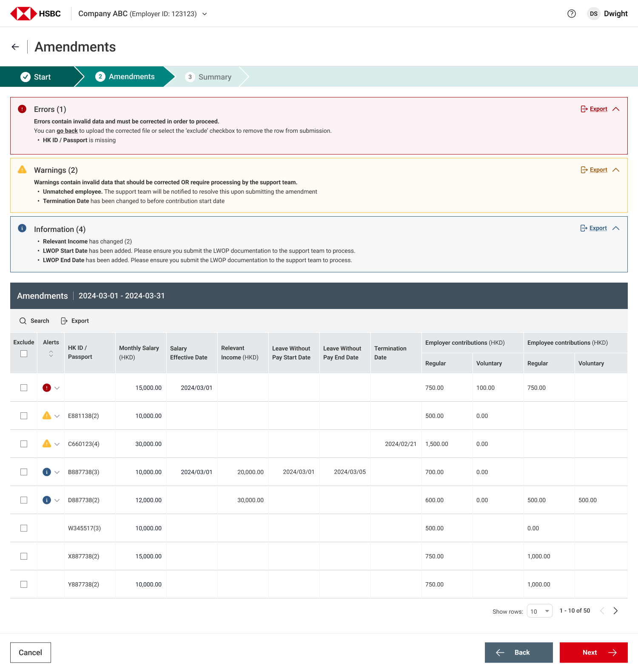Click the DS user avatar

(594, 14)
